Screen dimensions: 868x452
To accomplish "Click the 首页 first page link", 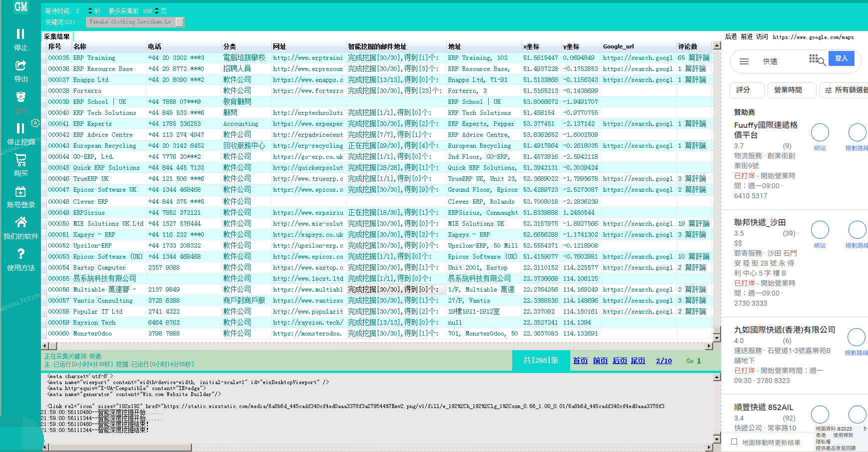I will tap(580, 361).
